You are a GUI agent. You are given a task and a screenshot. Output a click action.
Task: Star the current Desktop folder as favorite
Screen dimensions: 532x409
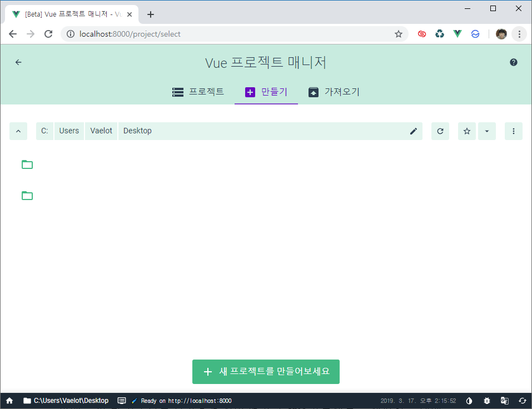coord(466,131)
